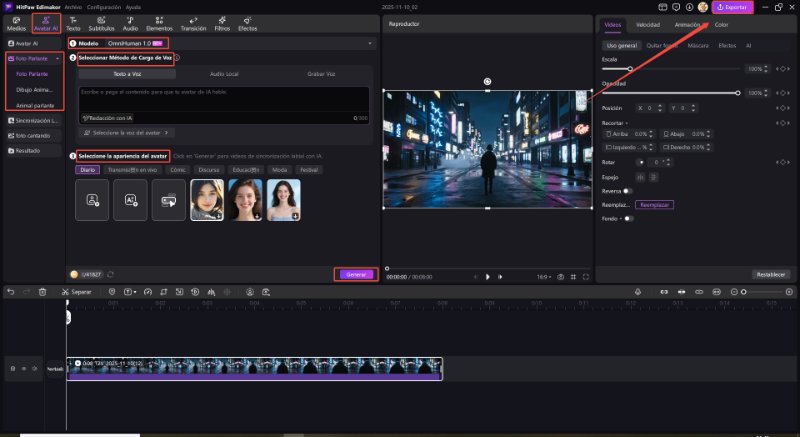Toggle Opacidad keyframe diamond

[x=783, y=93]
